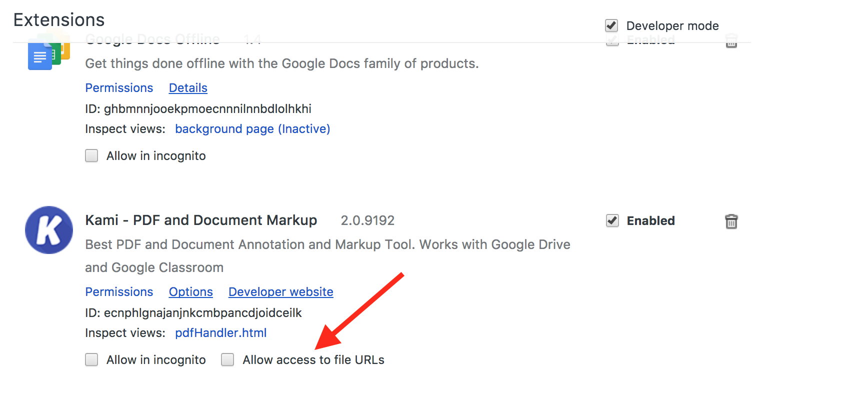The height and width of the screenshot is (404, 868).
Task: Visit Kami Developer website link
Action: tap(281, 292)
